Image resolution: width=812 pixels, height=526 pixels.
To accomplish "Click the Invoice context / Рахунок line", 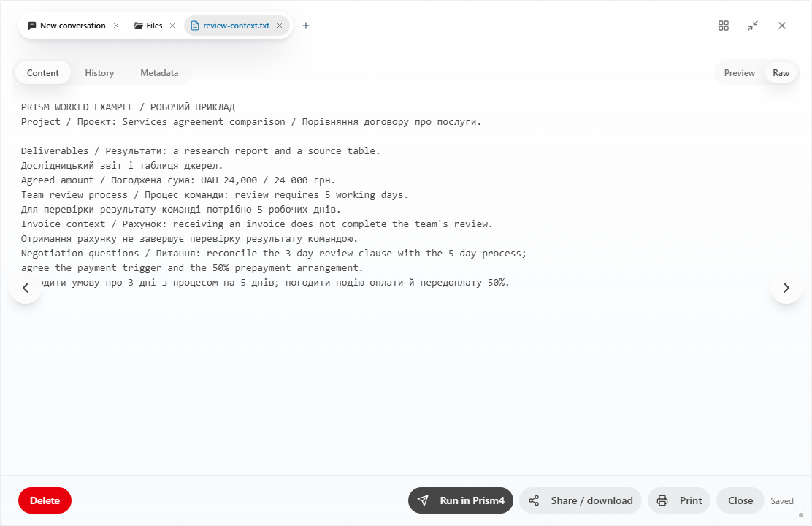I will pyautogui.click(x=257, y=224).
